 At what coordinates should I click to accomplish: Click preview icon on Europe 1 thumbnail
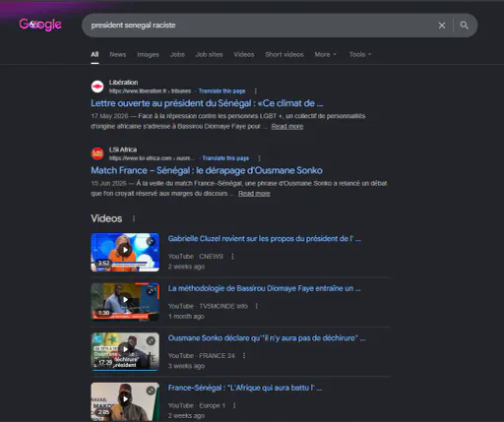(x=151, y=391)
